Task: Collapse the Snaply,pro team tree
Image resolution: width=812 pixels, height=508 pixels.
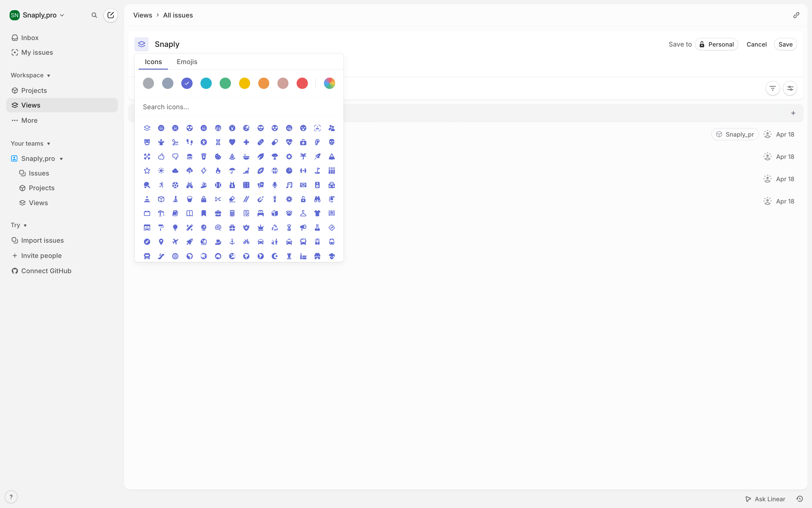Action: pos(61,159)
